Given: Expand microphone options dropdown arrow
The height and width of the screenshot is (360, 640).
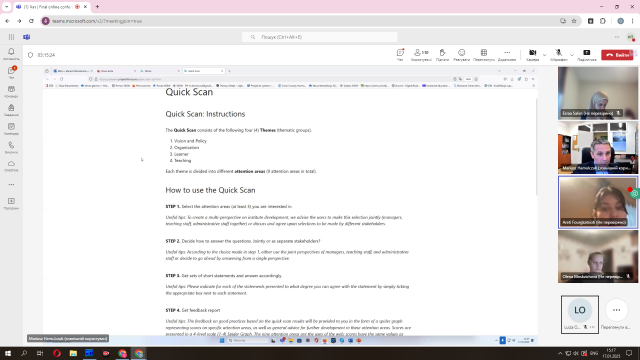Looking at the screenshot, I should pos(572,55).
